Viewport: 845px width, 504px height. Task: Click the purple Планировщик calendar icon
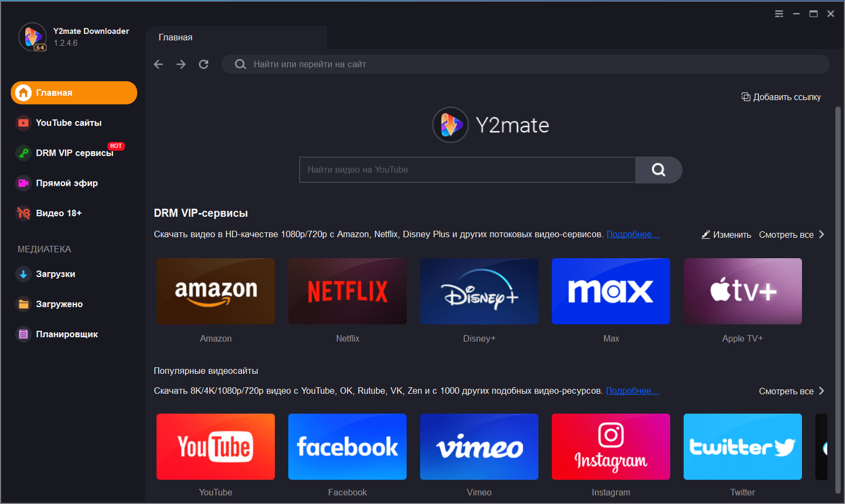click(x=23, y=335)
